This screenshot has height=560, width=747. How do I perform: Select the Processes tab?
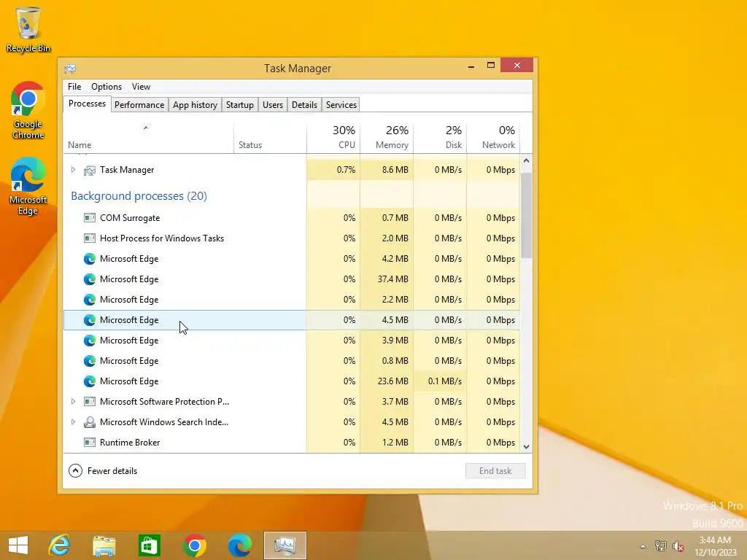tap(88, 104)
